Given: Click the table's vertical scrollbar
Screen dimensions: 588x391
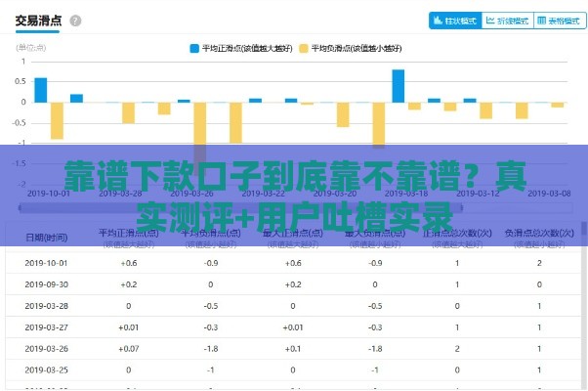Looking at the screenshot, I should tap(583, 304).
